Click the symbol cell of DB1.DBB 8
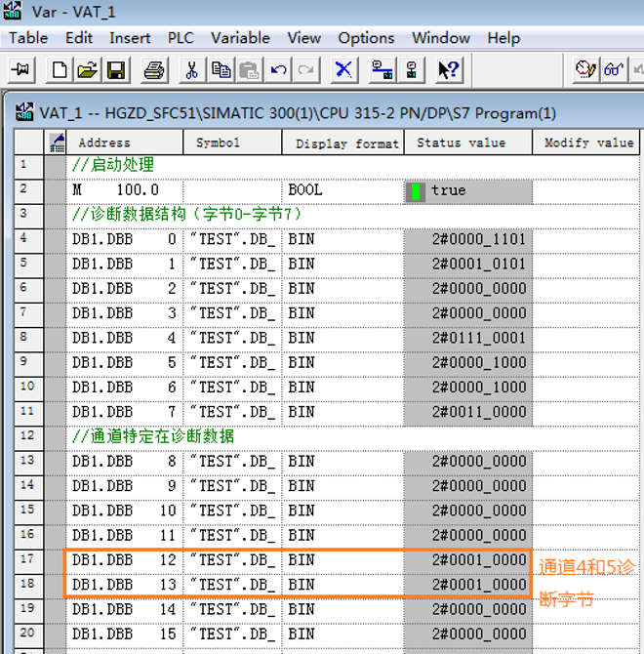Viewport: 644px width, 654px height. coord(232,462)
